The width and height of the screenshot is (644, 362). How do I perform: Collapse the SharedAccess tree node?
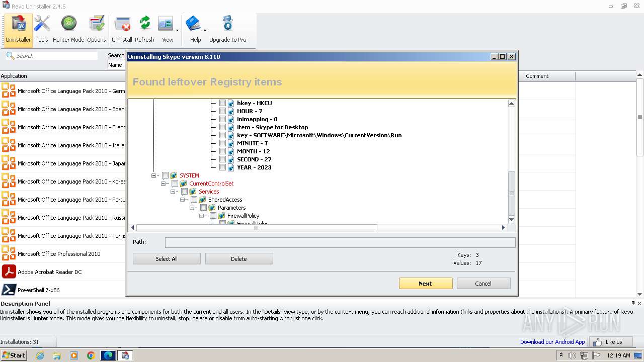pyautogui.click(x=183, y=200)
